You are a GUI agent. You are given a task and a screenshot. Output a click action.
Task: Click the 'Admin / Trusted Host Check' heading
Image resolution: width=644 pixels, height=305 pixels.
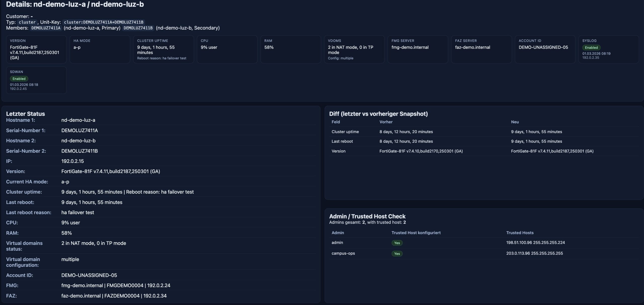click(x=367, y=216)
